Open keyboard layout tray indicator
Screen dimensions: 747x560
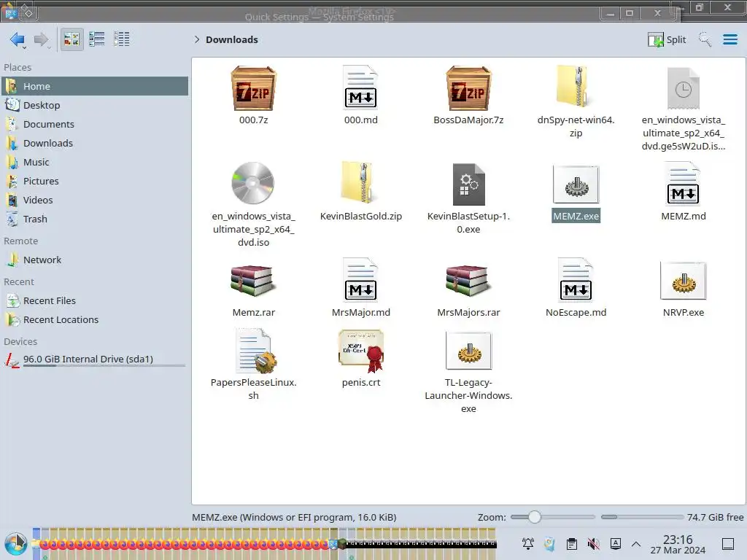pos(616,544)
